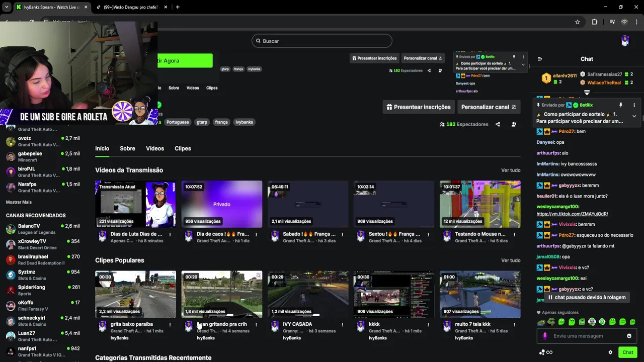Expand the gifter leaderboard handle under allanhr2611
Image resolution: width=644 pixels, height=362 pixels.
click(x=587, y=93)
